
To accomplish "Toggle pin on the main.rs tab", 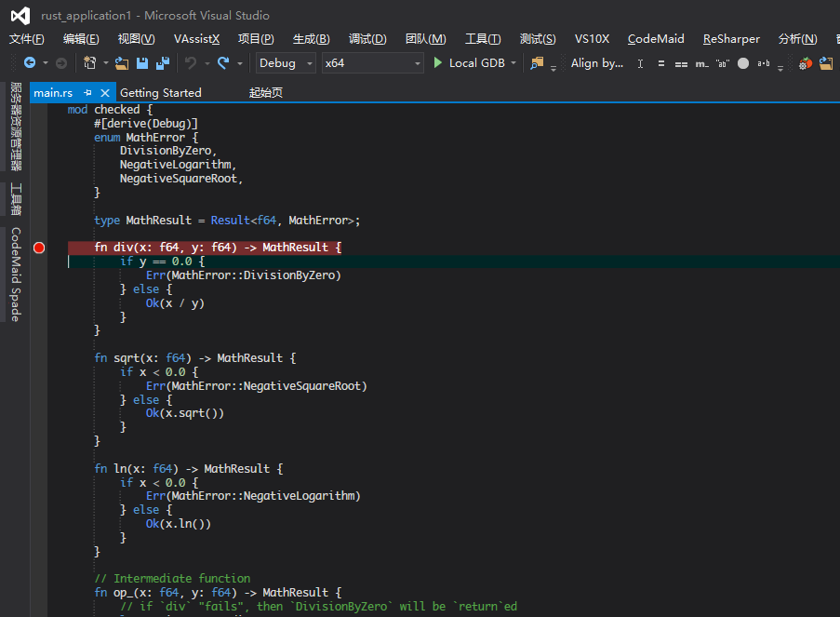I will [x=87, y=93].
